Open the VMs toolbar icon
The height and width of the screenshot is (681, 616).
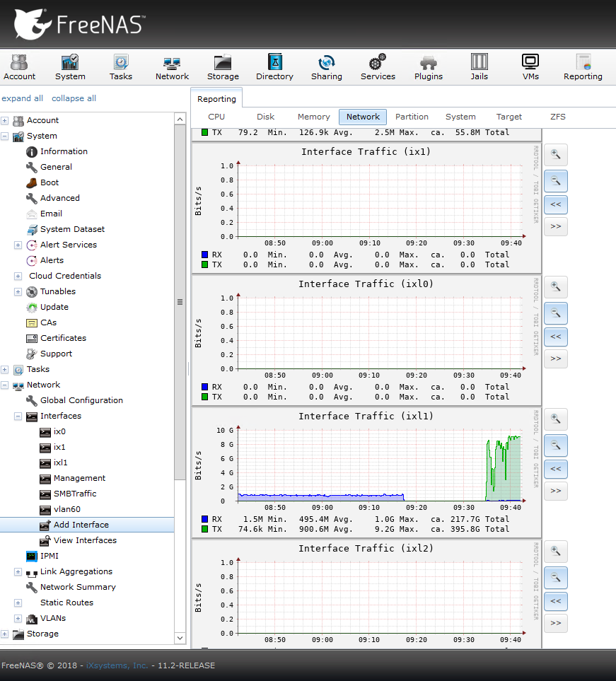[x=530, y=67]
